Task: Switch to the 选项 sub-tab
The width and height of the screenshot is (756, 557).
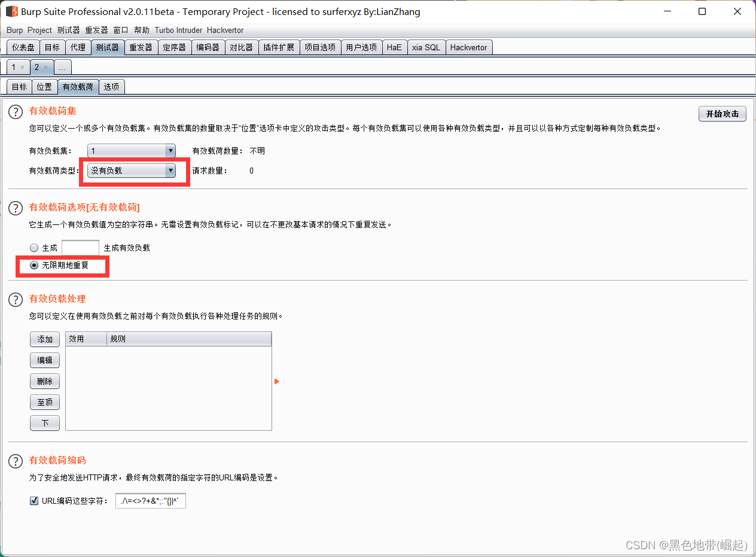Action: (x=111, y=87)
